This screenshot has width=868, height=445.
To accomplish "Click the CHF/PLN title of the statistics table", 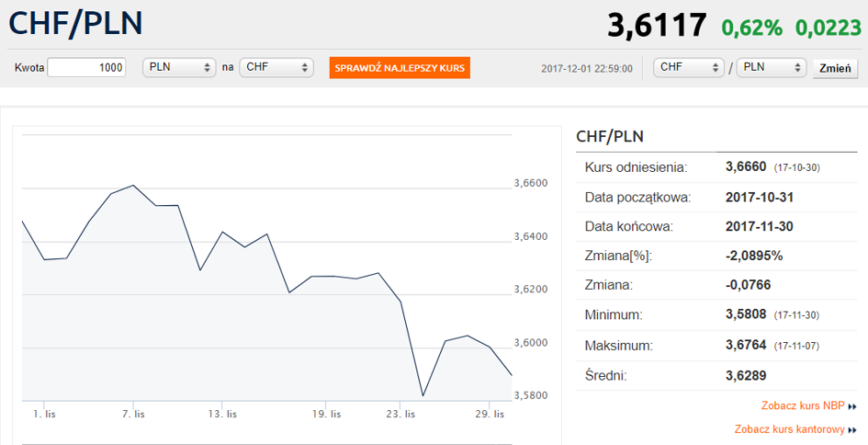I will [610, 136].
